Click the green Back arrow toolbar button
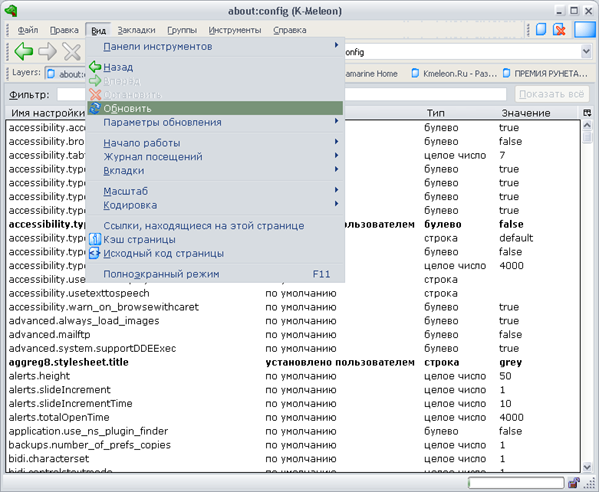This screenshot has width=599, height=492. click(x=24, y=52)
